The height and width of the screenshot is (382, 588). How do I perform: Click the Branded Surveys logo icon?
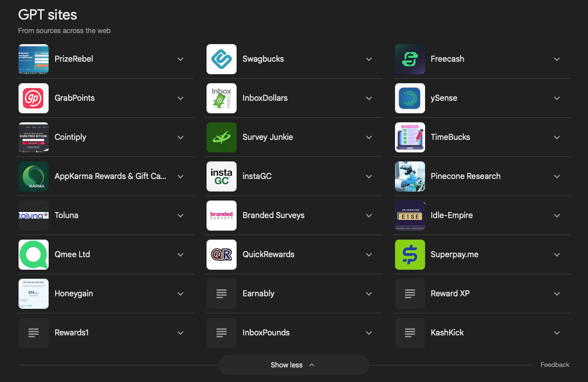[x=222, y=216]
